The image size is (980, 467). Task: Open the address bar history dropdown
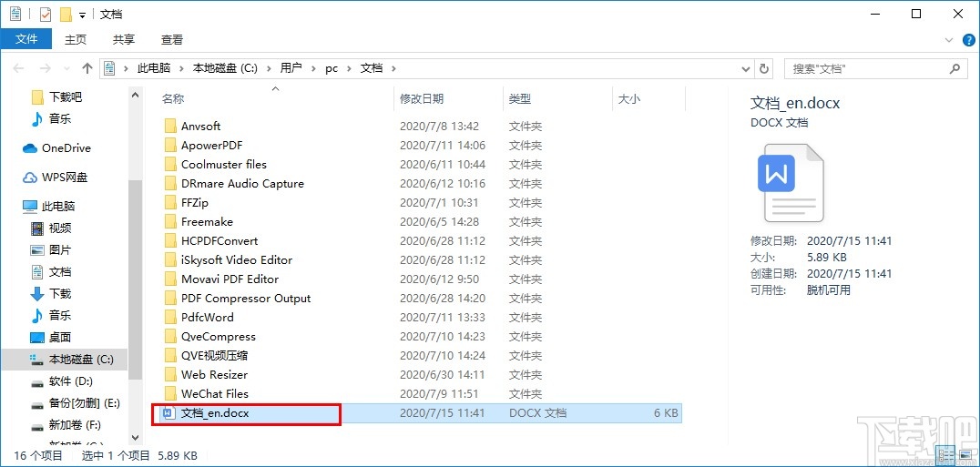pos(746,68)
